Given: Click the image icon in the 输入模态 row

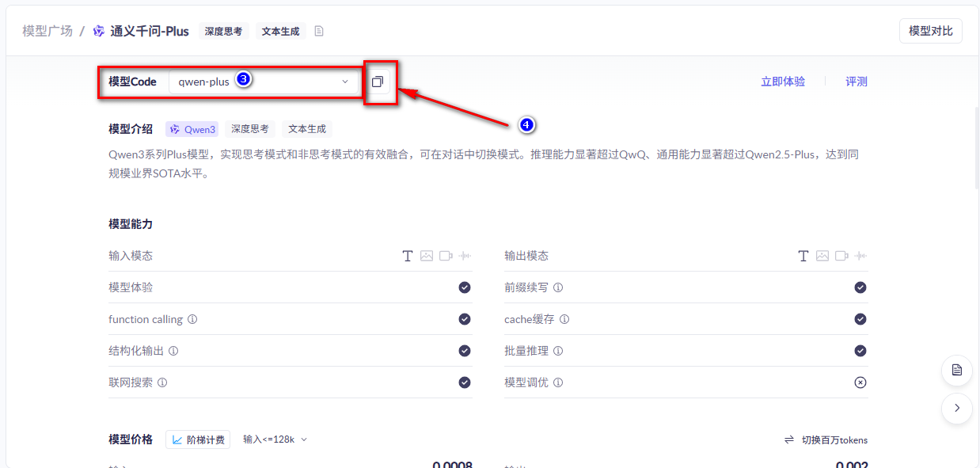Looking at the screenshot, I should 427,256.
